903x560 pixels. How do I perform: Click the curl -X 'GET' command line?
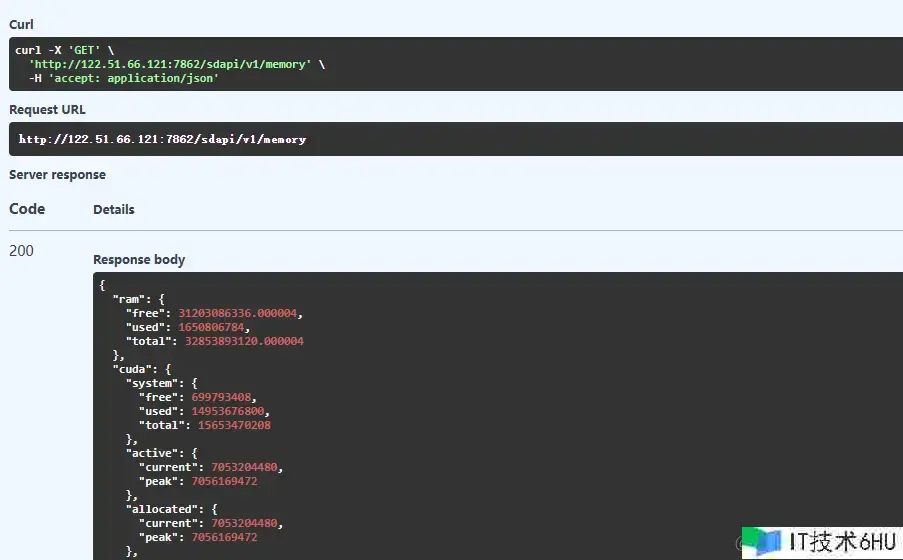(x=64, y=50)
